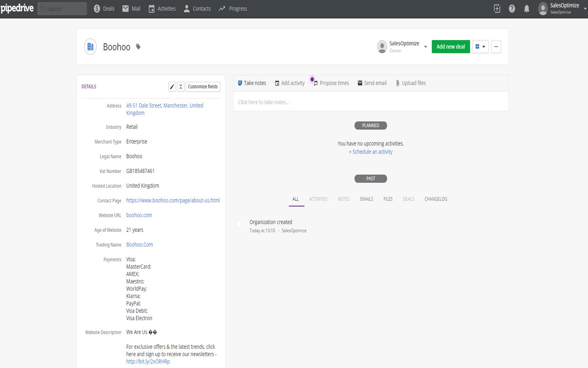Switch to the ACTIVITIES history tab
Screen dimensions: 588x368
pos(318,199)
